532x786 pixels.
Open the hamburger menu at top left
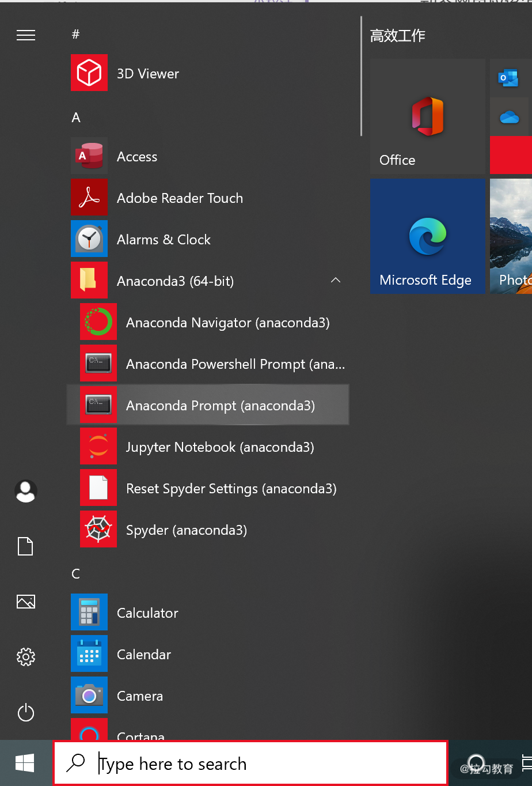[x=26, y=35]
